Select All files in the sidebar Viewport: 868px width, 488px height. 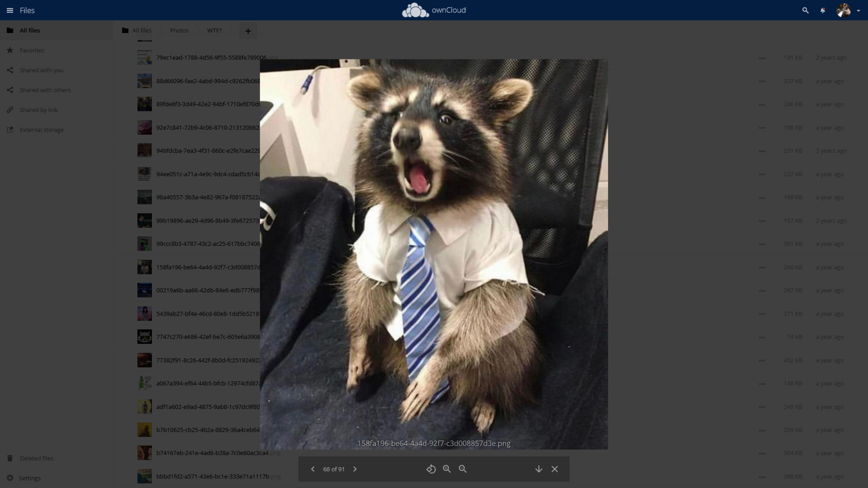pyautogui.click(x=56, y=30)
